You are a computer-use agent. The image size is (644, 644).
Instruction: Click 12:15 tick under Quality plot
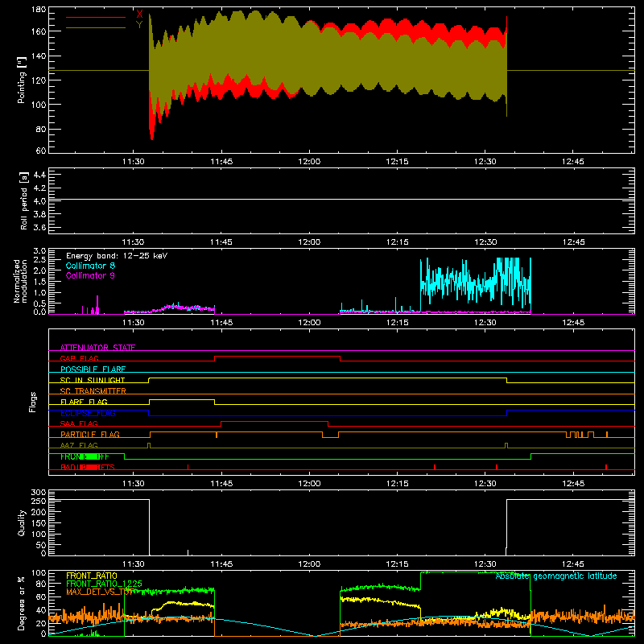397,564
